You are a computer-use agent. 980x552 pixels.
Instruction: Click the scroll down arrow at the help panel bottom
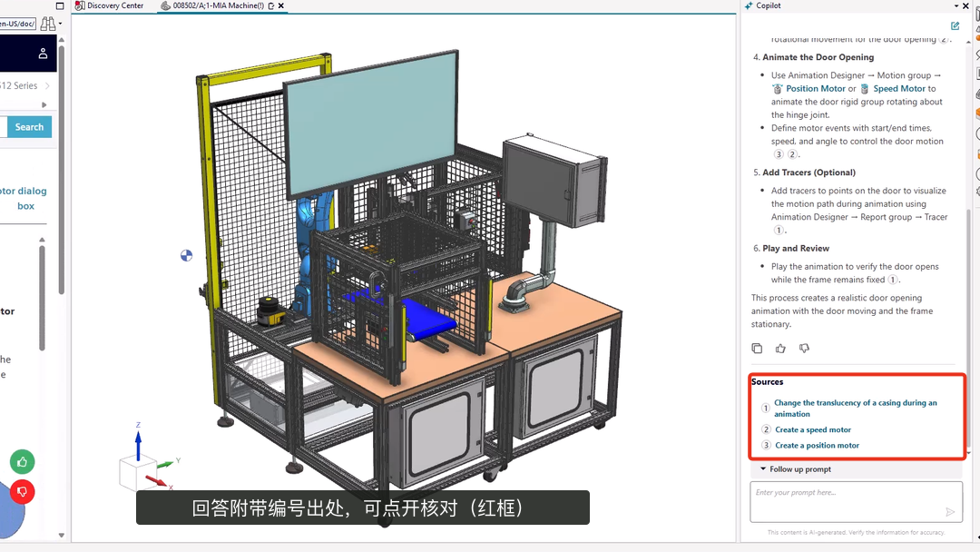coord(62,535)
